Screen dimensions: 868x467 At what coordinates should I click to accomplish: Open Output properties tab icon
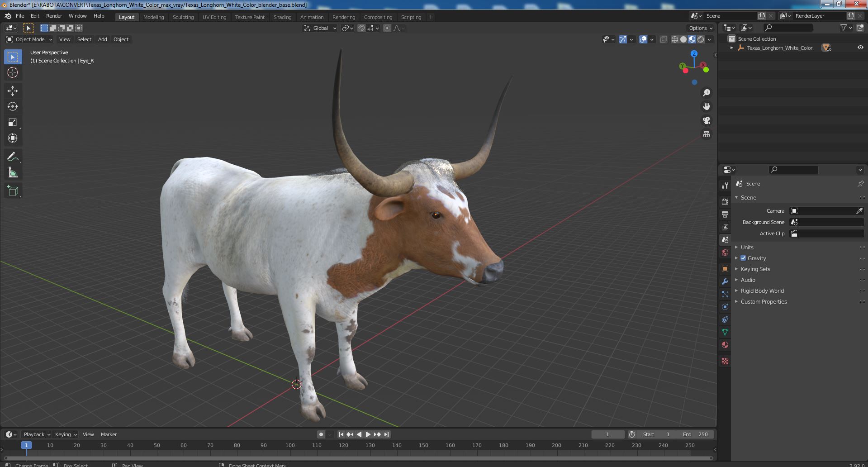point(725,214)
